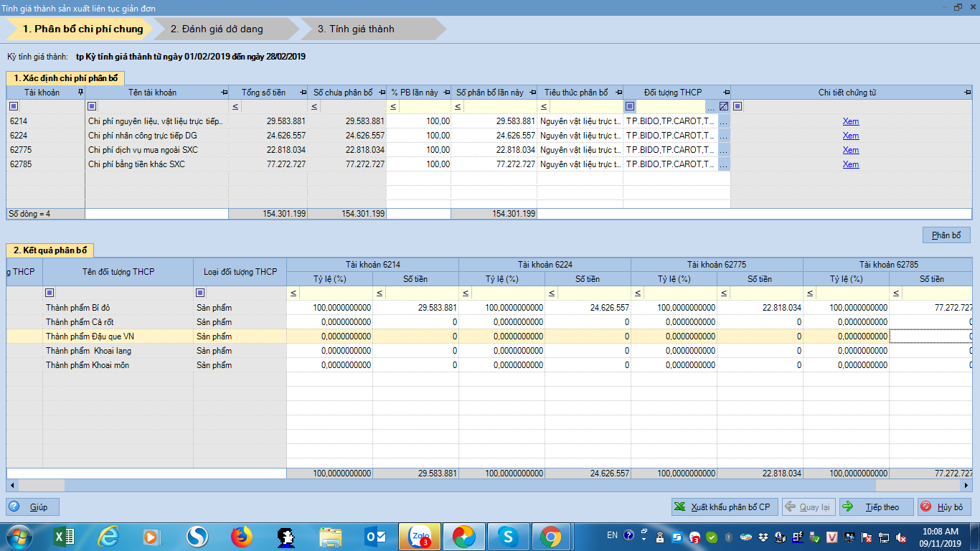Click the Tiếp theo button
This screenshot has height=551, width=980.
coord(876,507)
